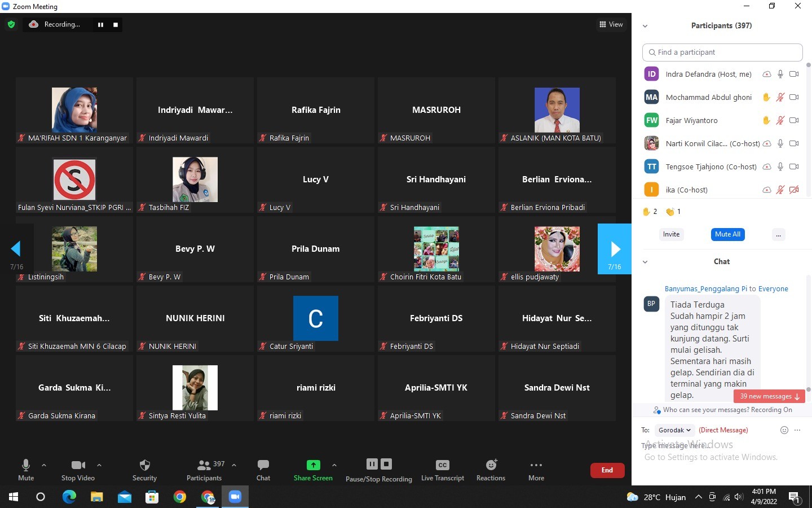Stop Video camera toggle

[x=78, y=469]
